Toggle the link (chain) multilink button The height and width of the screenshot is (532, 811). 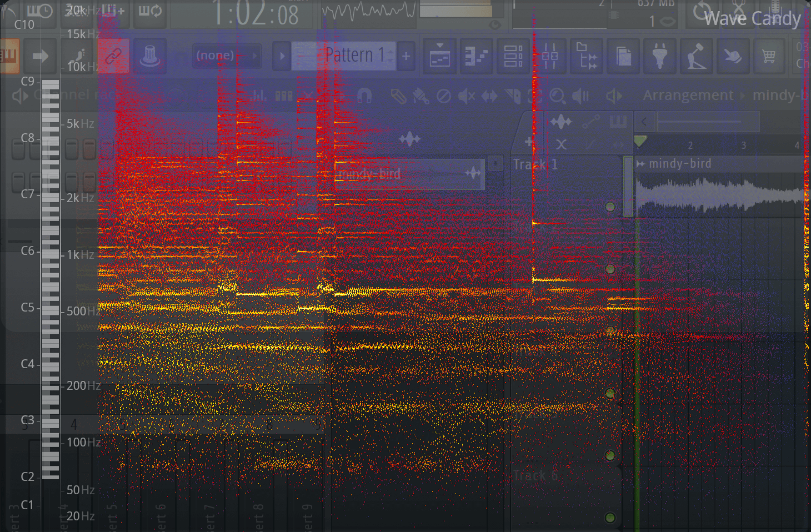[x=113, y=56]
